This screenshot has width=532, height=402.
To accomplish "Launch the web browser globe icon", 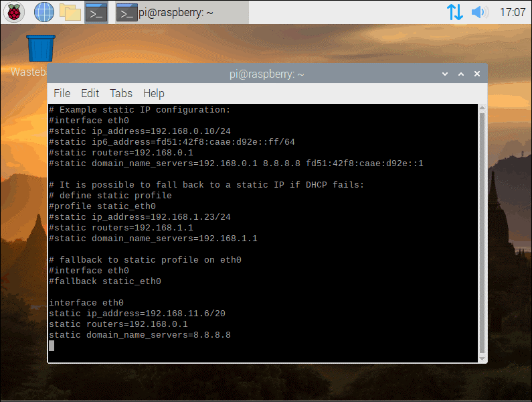I will (44, 12).
